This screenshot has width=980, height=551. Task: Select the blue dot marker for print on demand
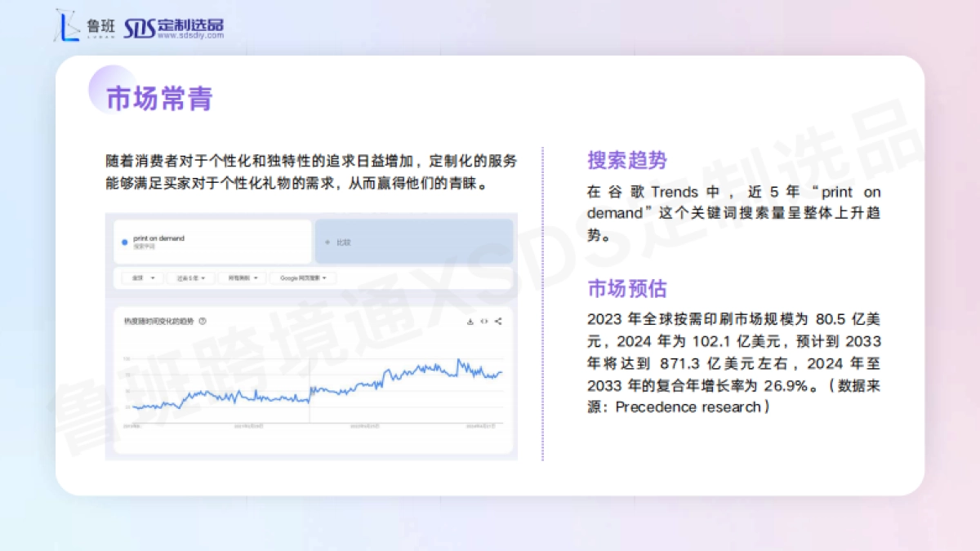(123, 242)
